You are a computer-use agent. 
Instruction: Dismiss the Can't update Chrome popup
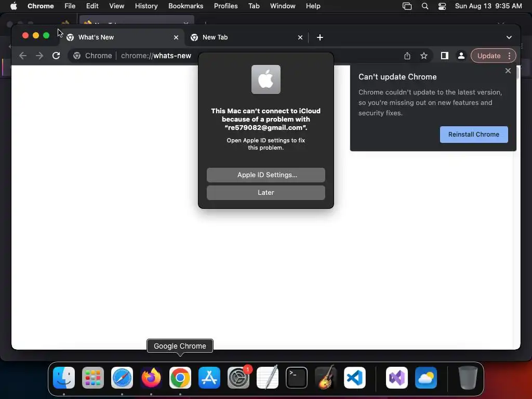(508, 71)
